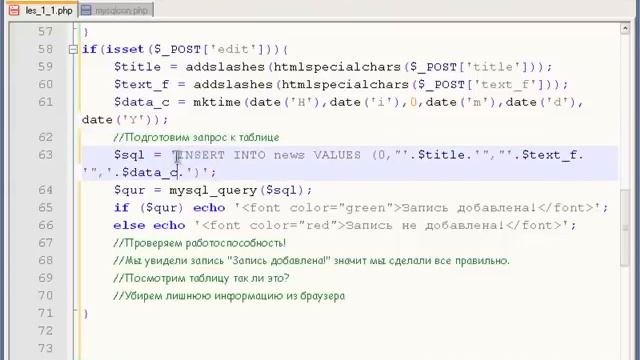Click the $sql variable at start of line 63

click(x=129, y=155)
